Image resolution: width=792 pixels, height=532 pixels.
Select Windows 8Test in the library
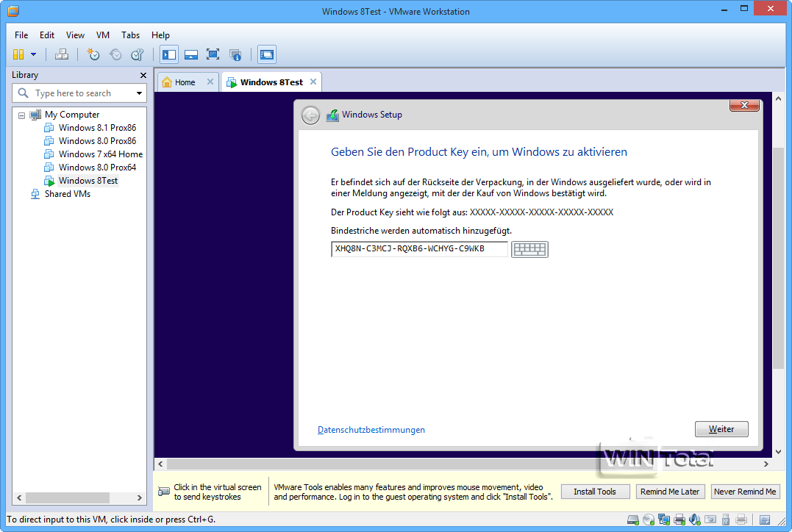click(x=88, y=181)
